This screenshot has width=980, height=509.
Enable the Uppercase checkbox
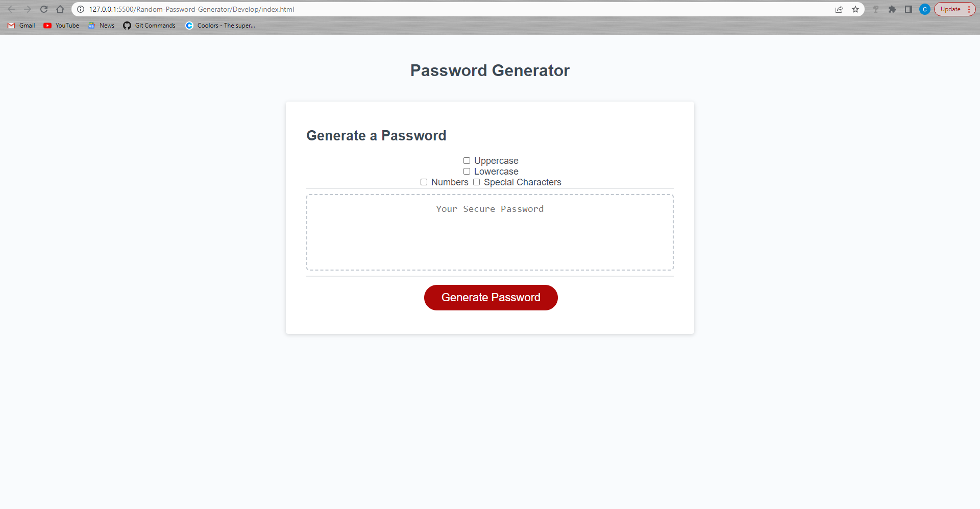coord(466,160)
